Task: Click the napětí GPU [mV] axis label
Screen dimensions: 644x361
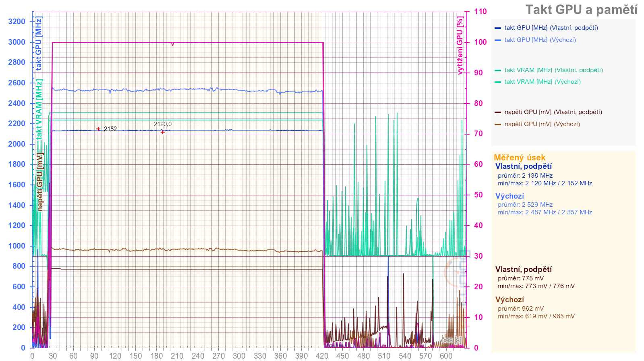Action: click(39, 182)
